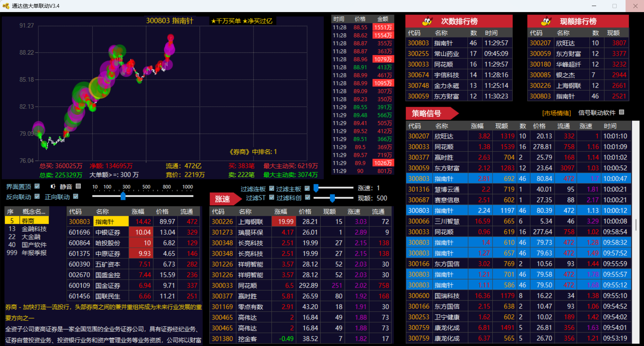Click the app icon in the title bar

point(6,6)
